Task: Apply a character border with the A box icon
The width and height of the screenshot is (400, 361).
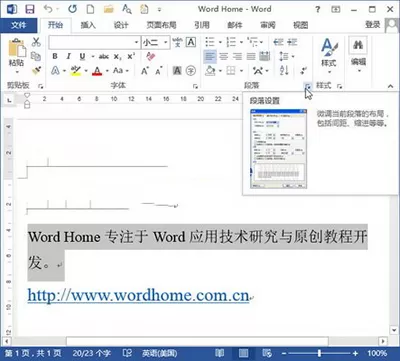Action: [x=191, y=42]
